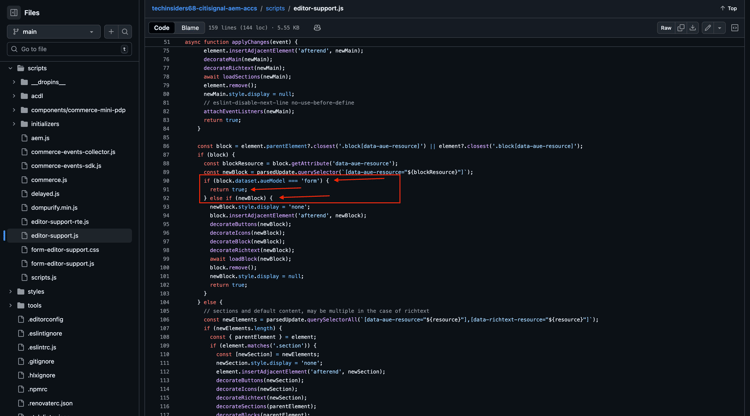The height and width of the screenshot is (416, 750).
Task: Expand components/commerce-mini-pdp folder
Action: tap(14, 110)
